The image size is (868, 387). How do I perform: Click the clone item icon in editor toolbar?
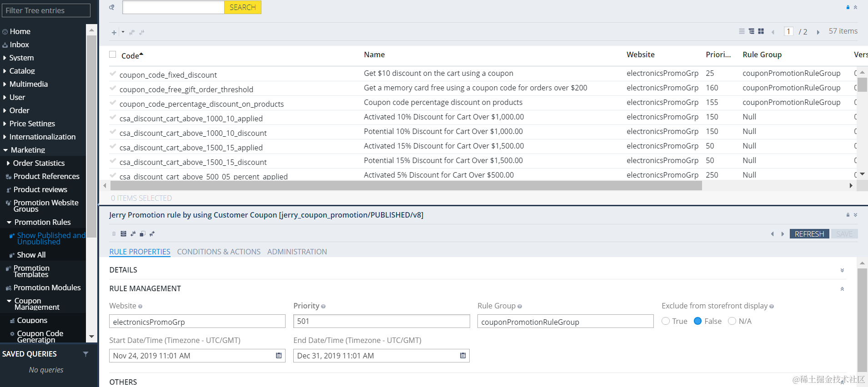coord(142,234)
